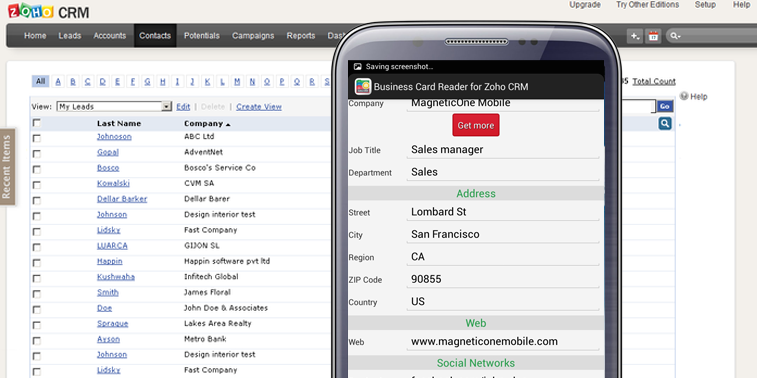Open the quick create plus icon
Viewport: 757px width, 378px height.
point(635,36)
